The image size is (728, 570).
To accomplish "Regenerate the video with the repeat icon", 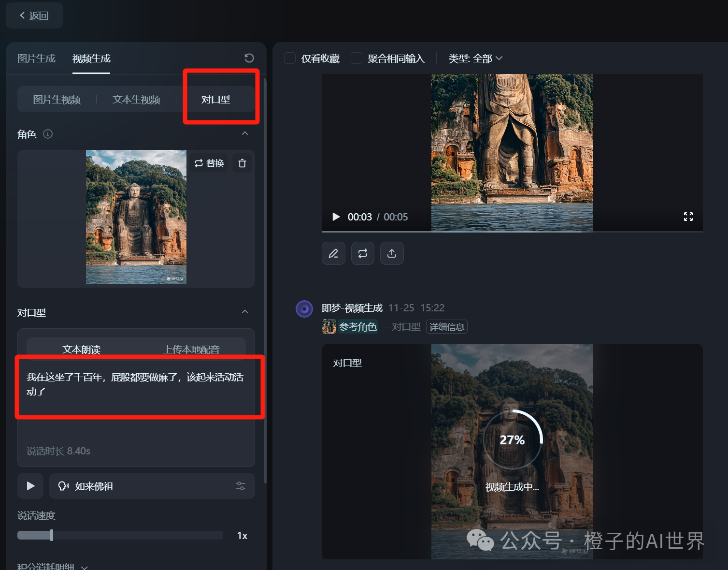I will coord(362,253).
